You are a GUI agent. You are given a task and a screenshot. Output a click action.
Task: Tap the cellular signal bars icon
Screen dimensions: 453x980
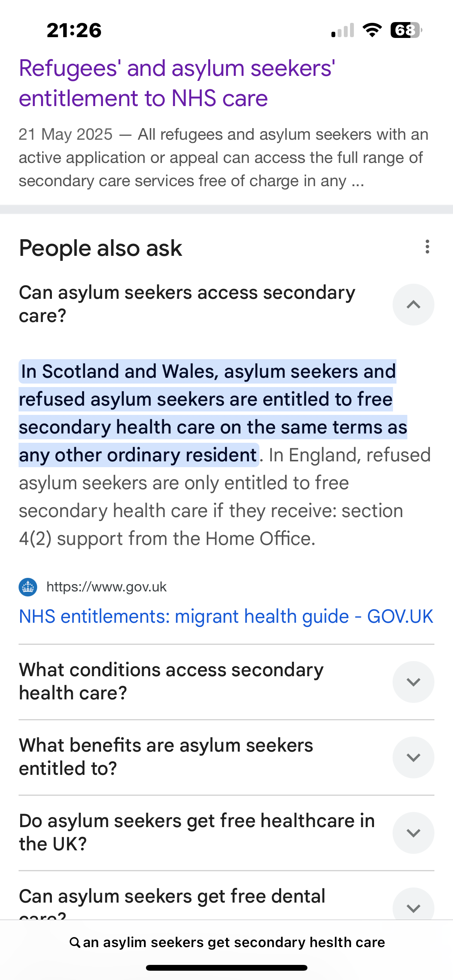[343, 30]
